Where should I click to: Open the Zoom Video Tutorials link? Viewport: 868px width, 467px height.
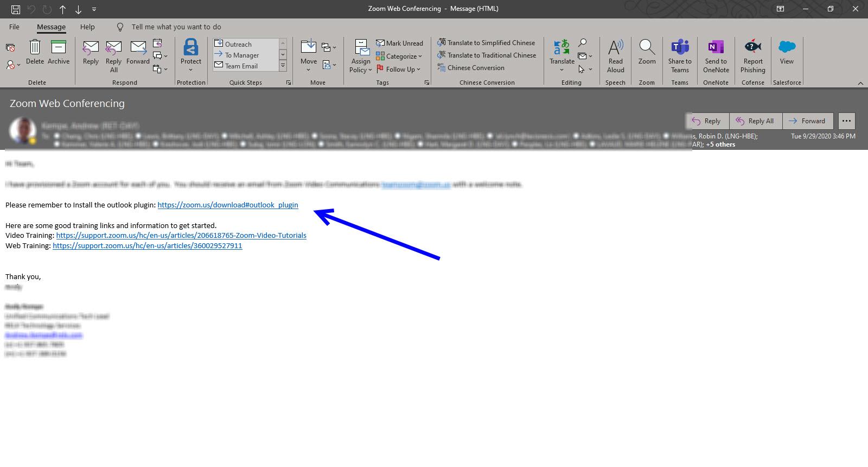click(x=181, y=235)
